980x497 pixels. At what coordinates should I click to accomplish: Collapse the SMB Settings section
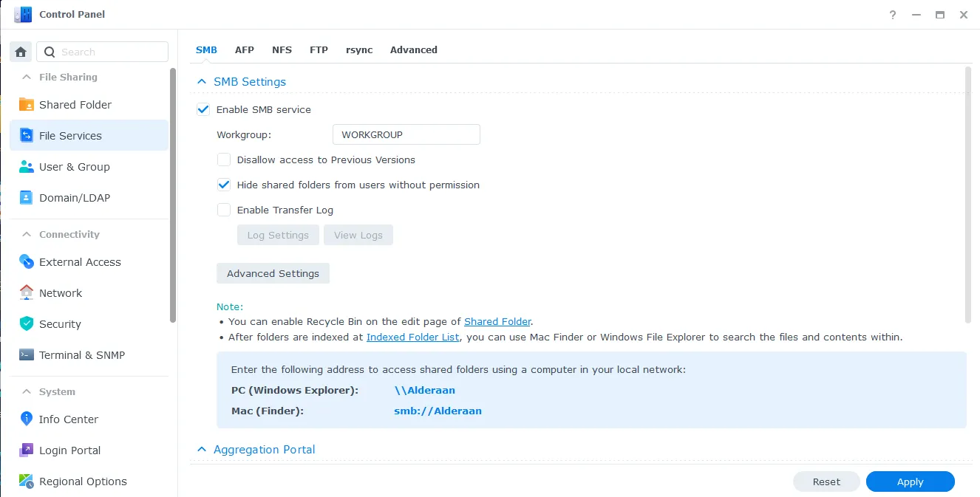coord(201,81)
